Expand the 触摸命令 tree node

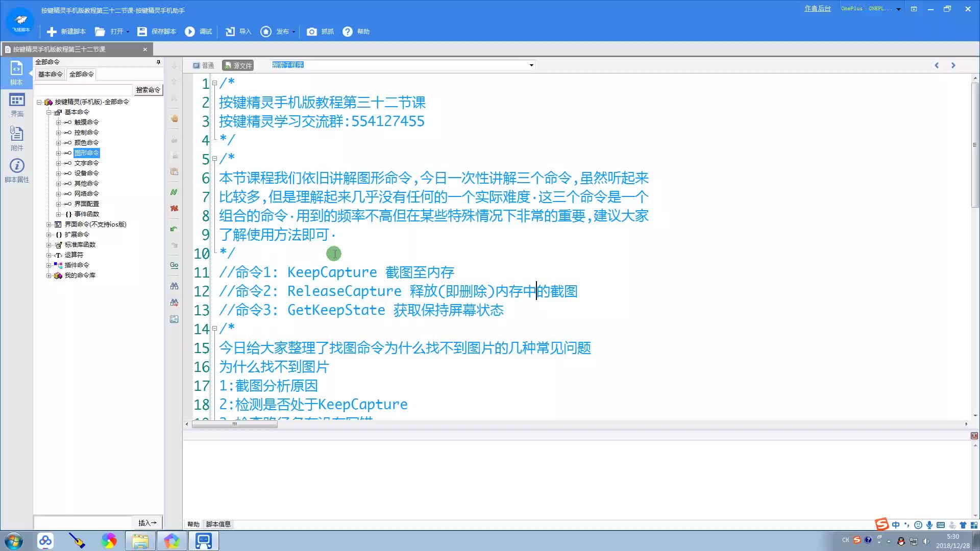(x=58, y=122)
